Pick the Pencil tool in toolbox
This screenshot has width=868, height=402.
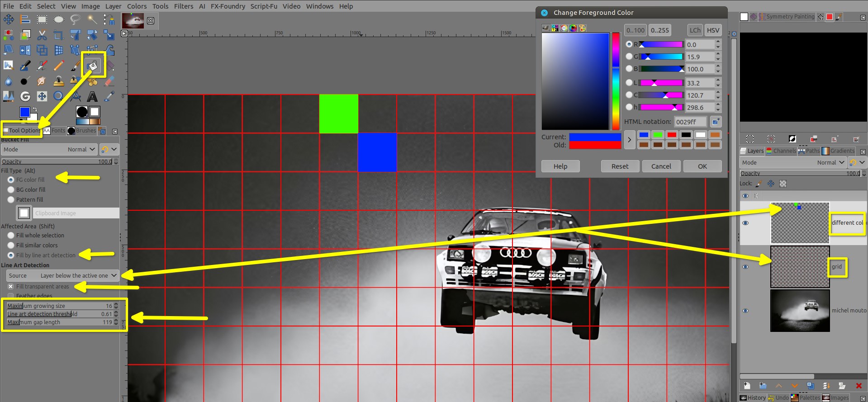coord(58,66)
